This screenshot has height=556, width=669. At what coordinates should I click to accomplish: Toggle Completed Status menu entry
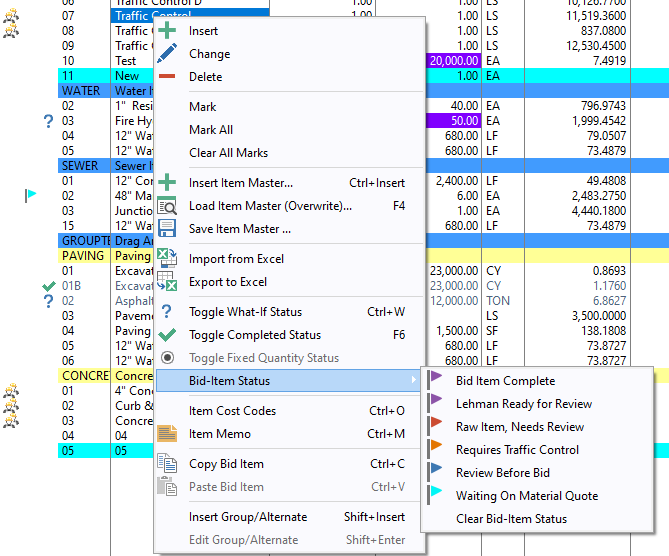click(255, 335)
